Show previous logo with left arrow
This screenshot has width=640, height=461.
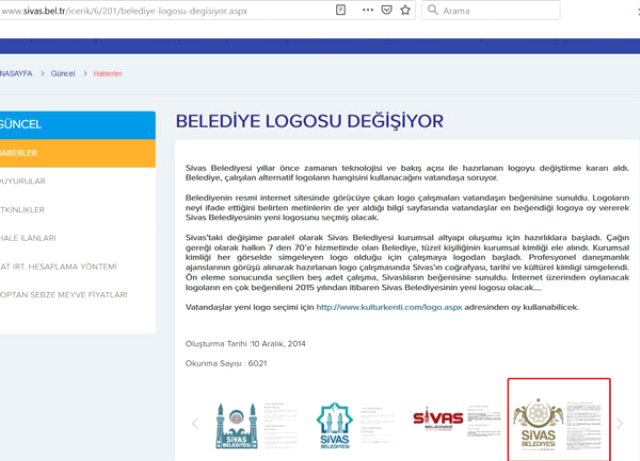tap(196, 423)
